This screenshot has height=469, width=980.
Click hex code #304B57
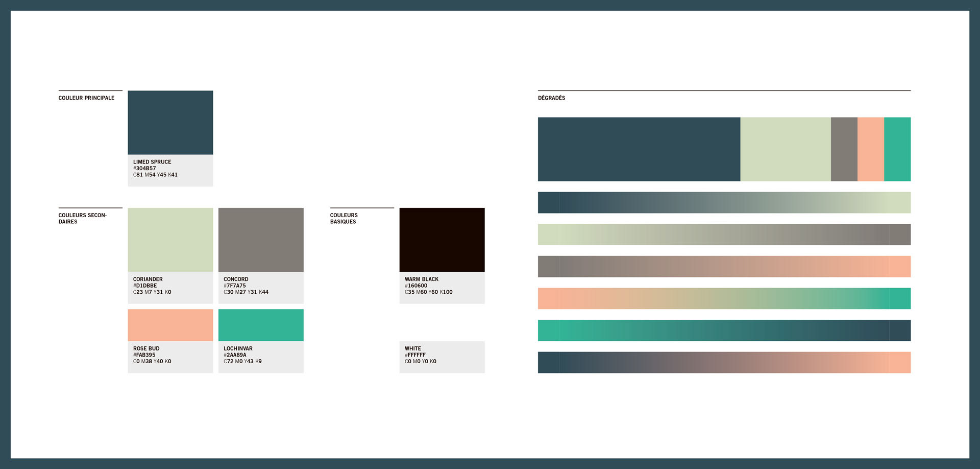click(144, 169)
